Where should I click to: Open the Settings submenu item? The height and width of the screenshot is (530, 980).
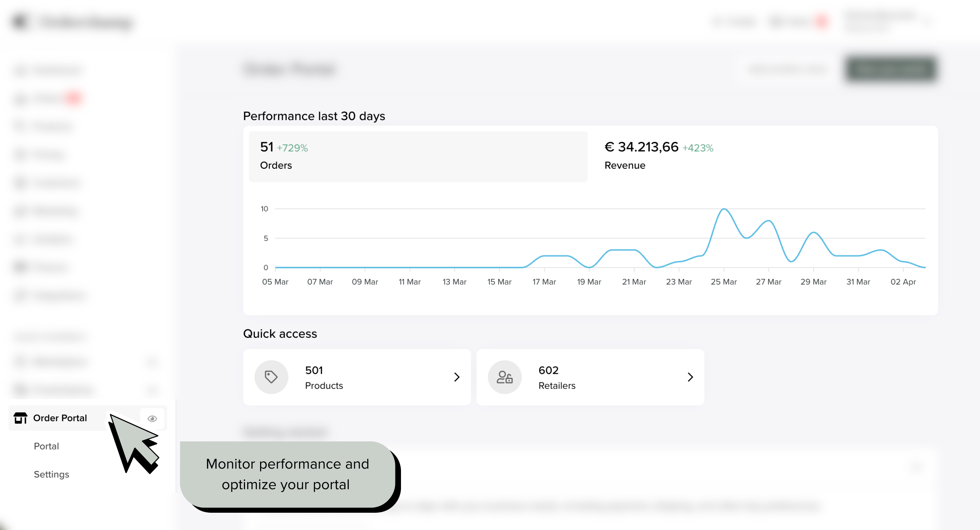pos(52,474)
